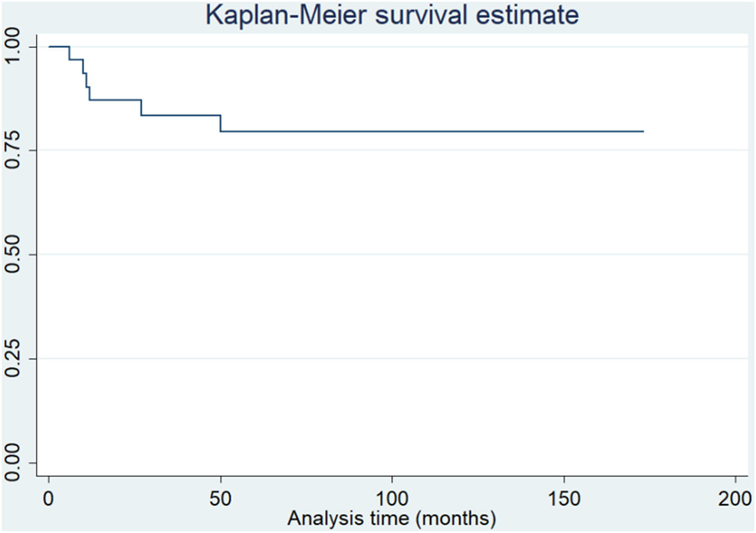This screenshot has width=756, height=533.
Task: Click the "Kaplan-Meier survival estimate" chart title
Action: 392,15
